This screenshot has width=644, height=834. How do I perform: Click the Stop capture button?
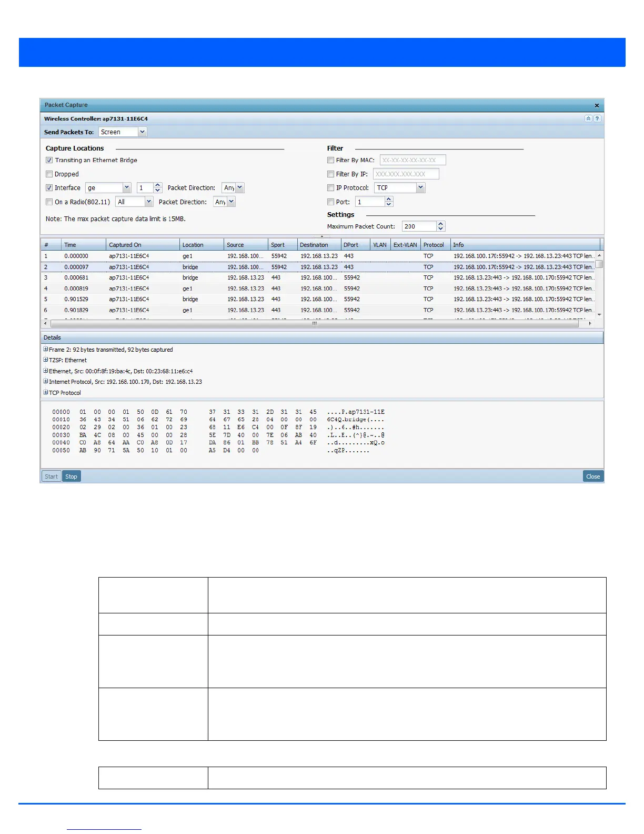click(x=72, y=476)
